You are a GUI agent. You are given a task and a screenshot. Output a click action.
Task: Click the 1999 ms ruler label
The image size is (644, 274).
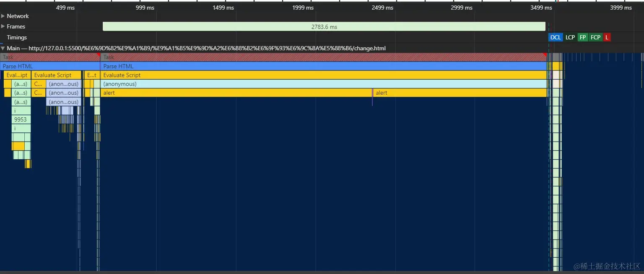[x=303, y=8]
